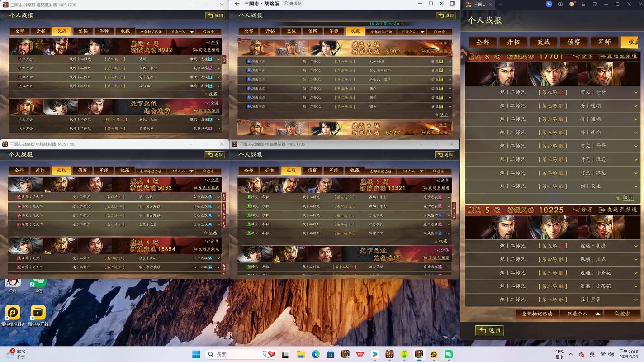This screenshot has height=362, width=644.
Task: Expand the 第十三场 row chevron in 泽天 window
Action: pos(449,267)
